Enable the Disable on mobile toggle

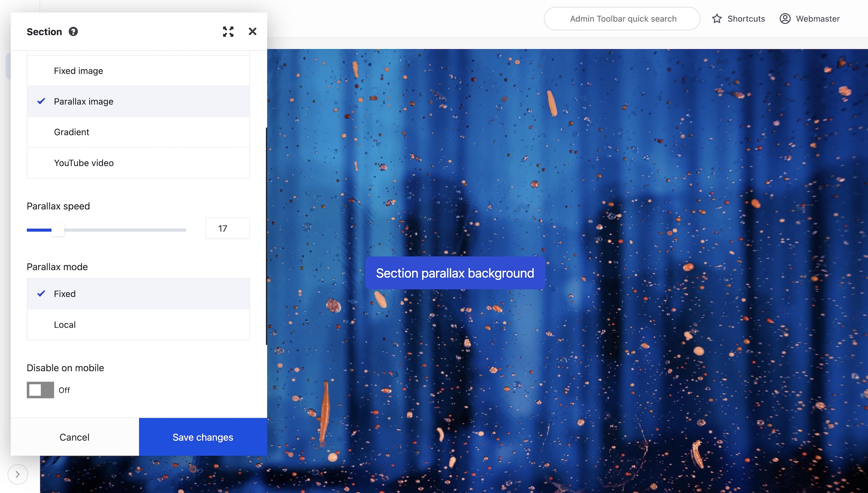pyautogui.click(x=40, y=389)
